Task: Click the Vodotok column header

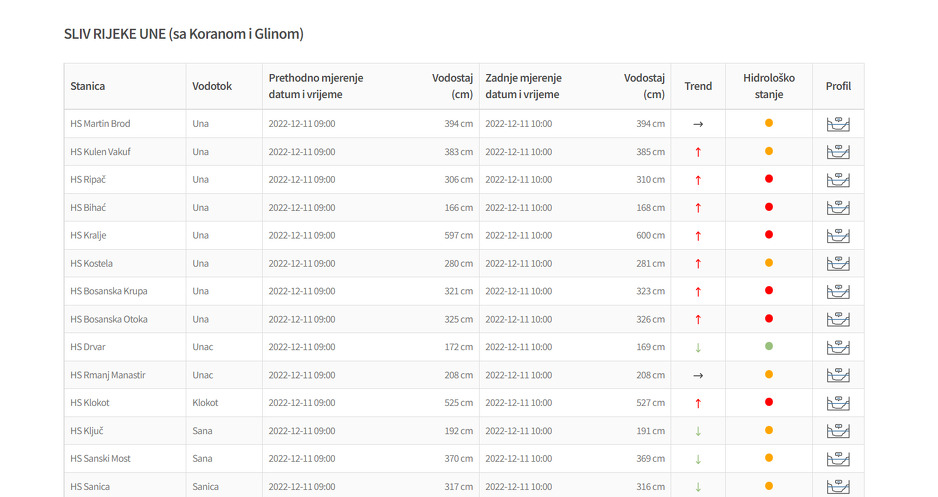Action: [x=212, y=86]
